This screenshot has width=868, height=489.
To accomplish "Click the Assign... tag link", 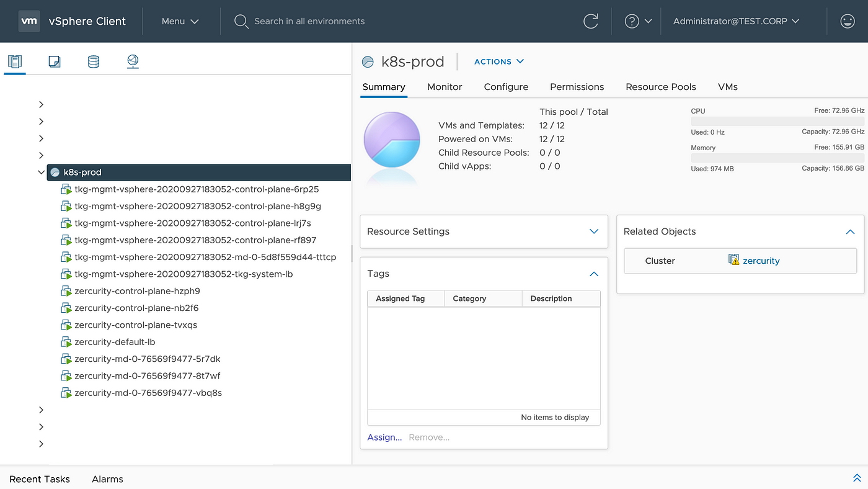I will pos(384,437).
